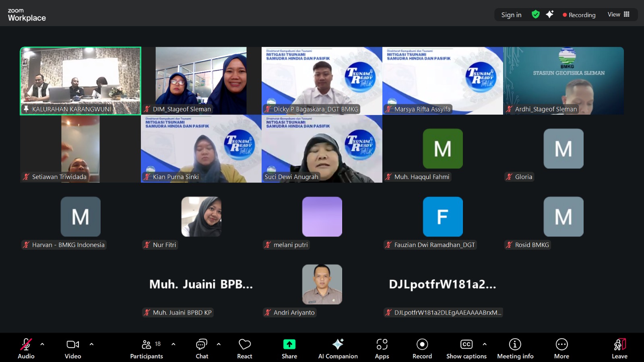Expand caption options arrow beside Show captions
644x362 pixels.
click(485, 344)
